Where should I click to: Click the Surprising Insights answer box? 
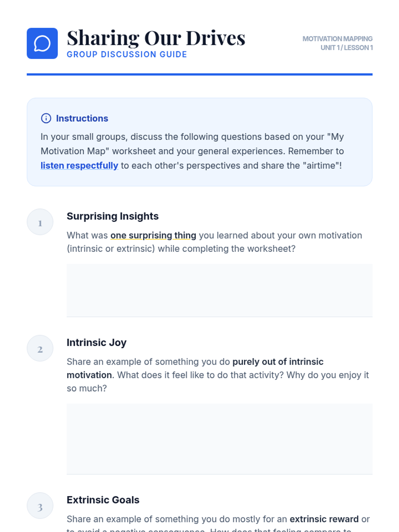coord(219,290)
